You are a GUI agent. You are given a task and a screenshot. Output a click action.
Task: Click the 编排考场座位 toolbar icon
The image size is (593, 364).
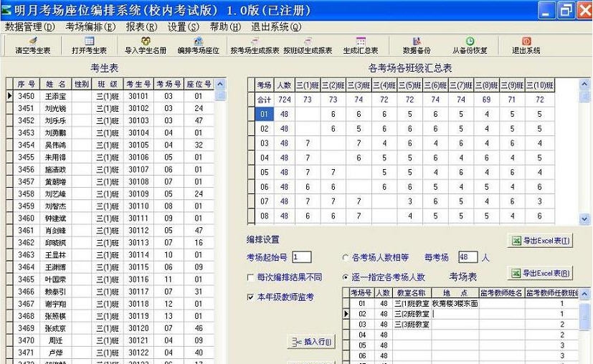198,45
